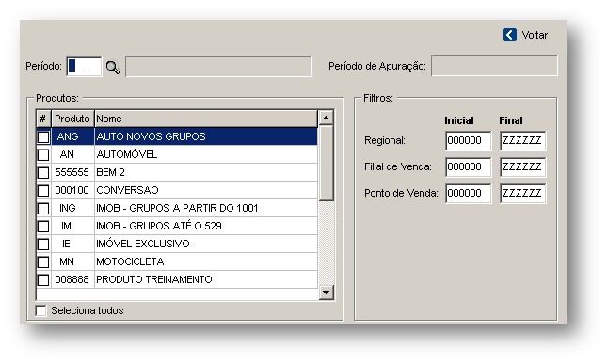Check the IMÓVEL EXCLUSIVO checkbox
The width and height of the screenshot is (607, 364).
tap(43, 245)
